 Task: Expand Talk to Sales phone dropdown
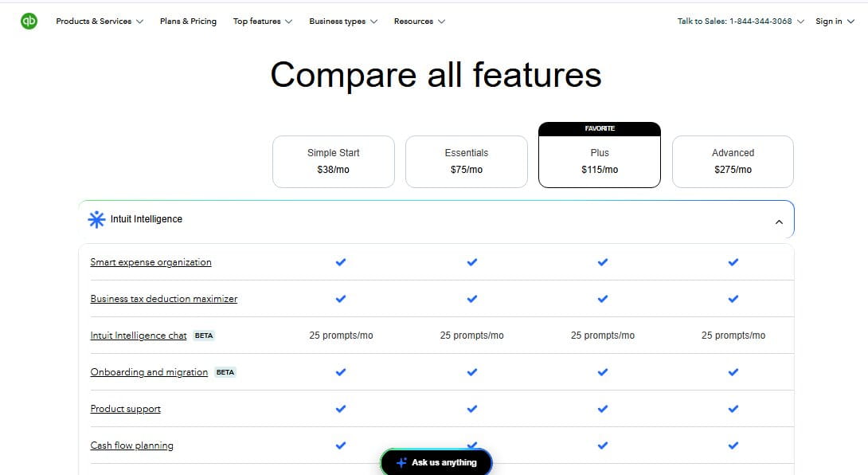click(741, 21)
